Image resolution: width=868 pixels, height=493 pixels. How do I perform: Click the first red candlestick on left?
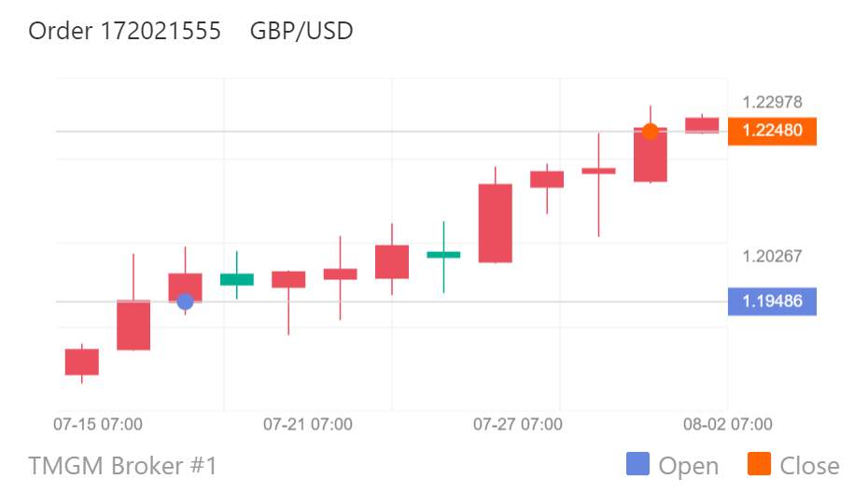82,361
